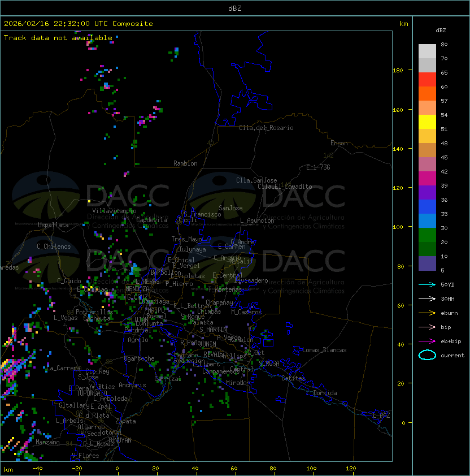Click the 'S_Francisco' map label

click(202, 214)
